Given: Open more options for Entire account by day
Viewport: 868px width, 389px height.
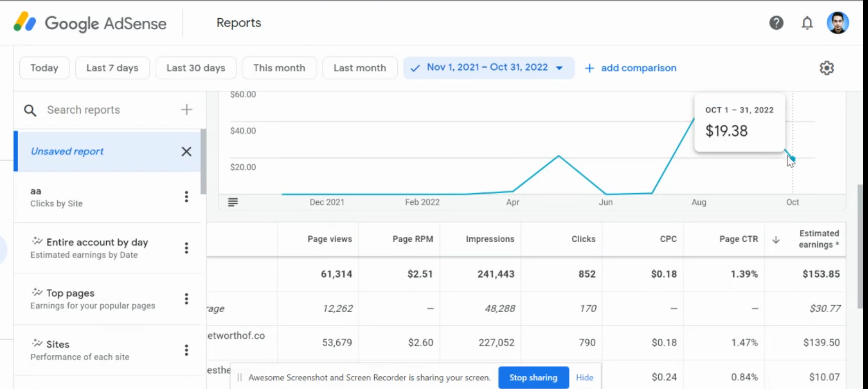Looking at the screenshot, I should pos(186,248).
